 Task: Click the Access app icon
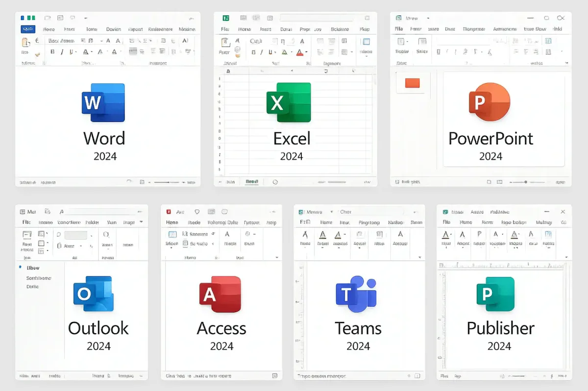tap(221, 294)
